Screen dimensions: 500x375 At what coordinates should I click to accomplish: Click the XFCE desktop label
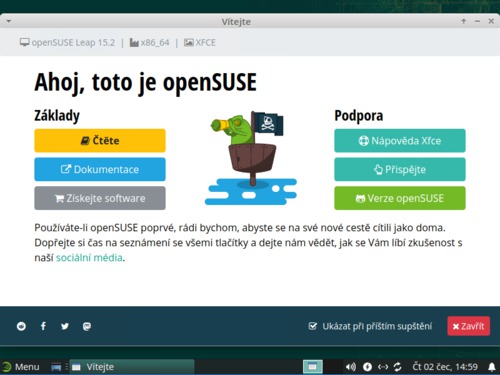tap(205, 43)
